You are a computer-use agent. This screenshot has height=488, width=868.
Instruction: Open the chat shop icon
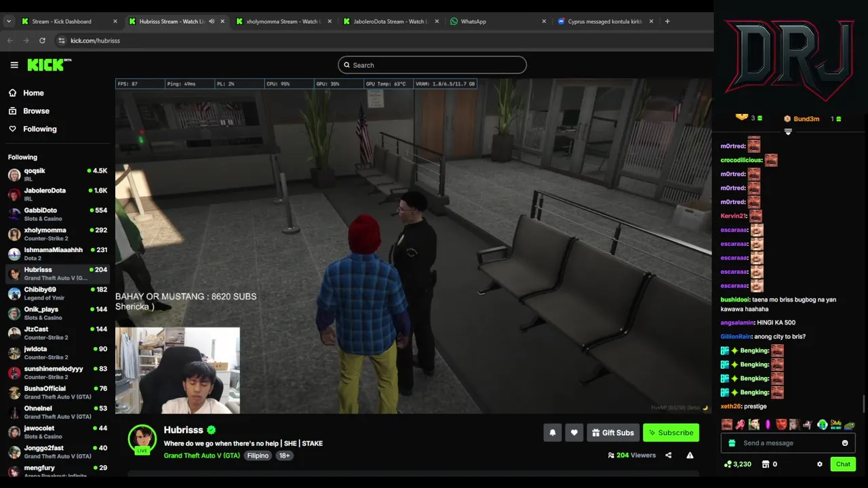766,464
